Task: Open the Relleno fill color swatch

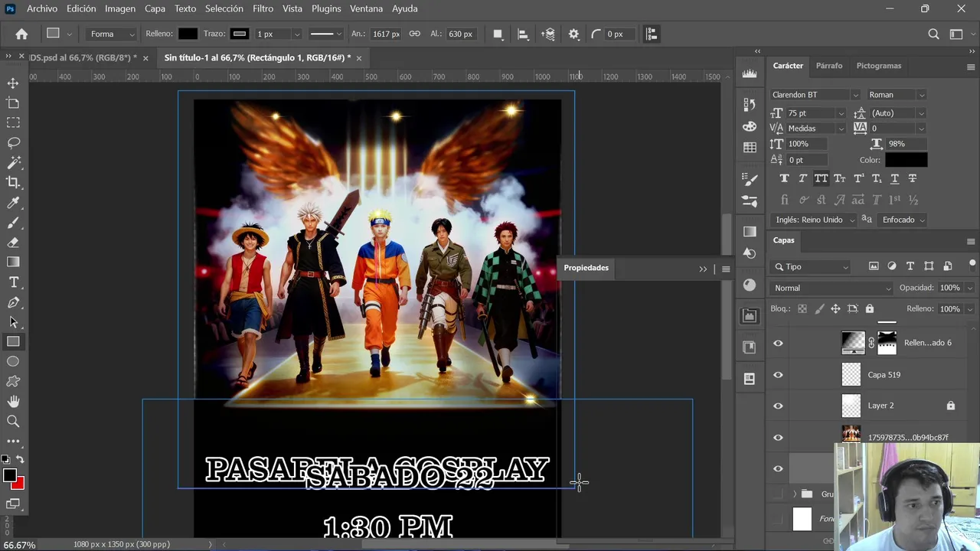Action: pyautogui.click(x=188, y=34)
